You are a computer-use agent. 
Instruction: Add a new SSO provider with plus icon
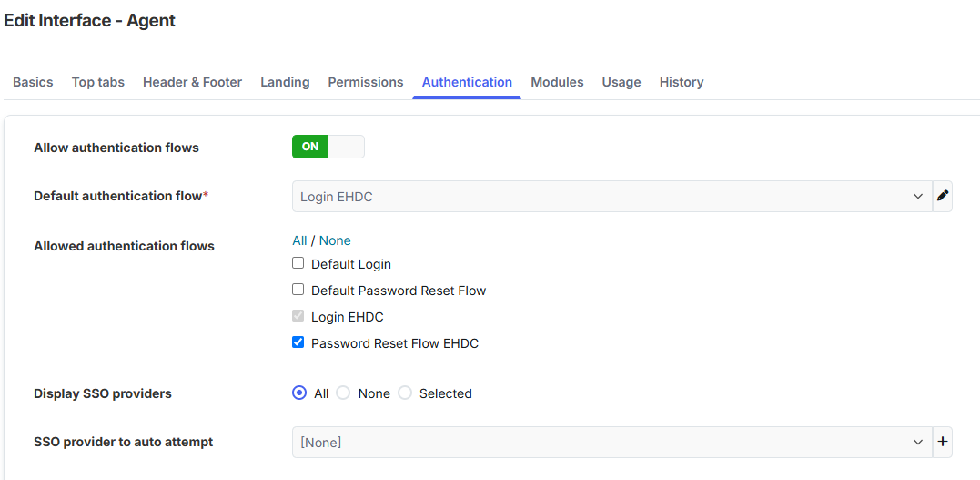[x=943, y=442]
